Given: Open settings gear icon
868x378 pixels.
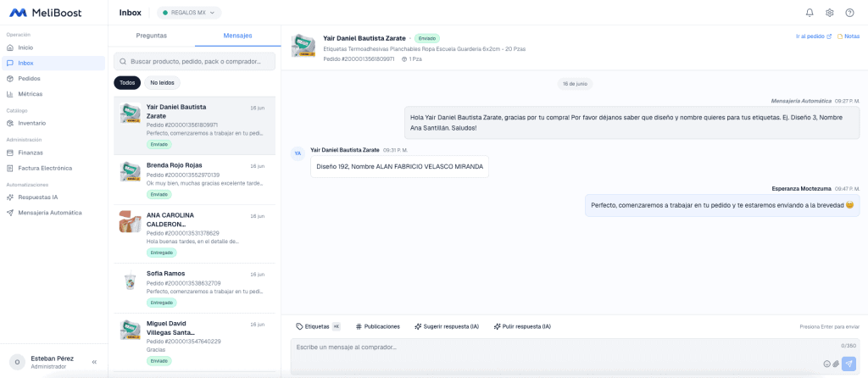Looking at the screenshot, I should point(829,13).
